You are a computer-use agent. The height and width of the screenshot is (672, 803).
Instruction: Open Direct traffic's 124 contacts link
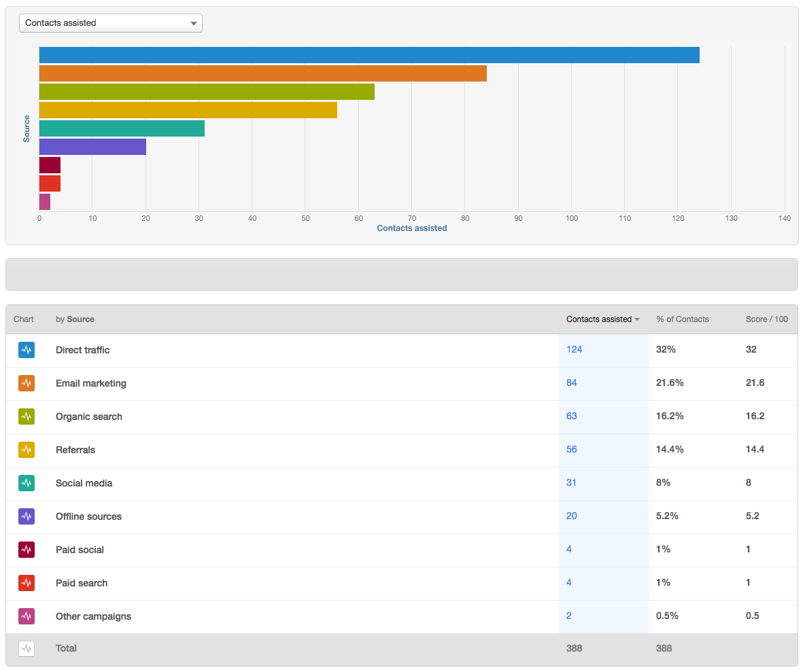click(x=574, y=349)
